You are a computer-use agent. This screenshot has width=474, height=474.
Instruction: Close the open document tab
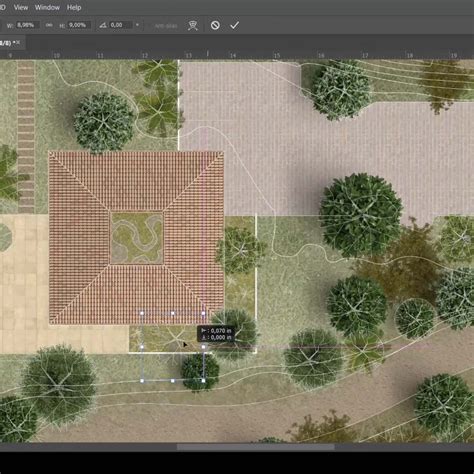tap(18, 42)
